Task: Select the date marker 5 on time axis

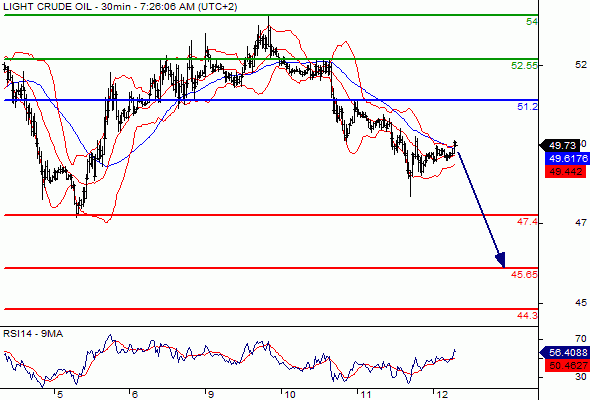Action: (x=60, y=394)
